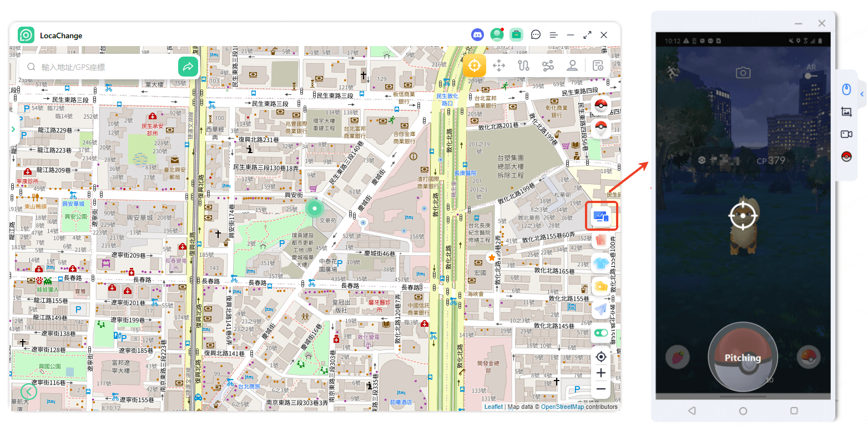Open the green toolbox icon
868x436 pixels.
pyautogui.click(x=516, y=35)
